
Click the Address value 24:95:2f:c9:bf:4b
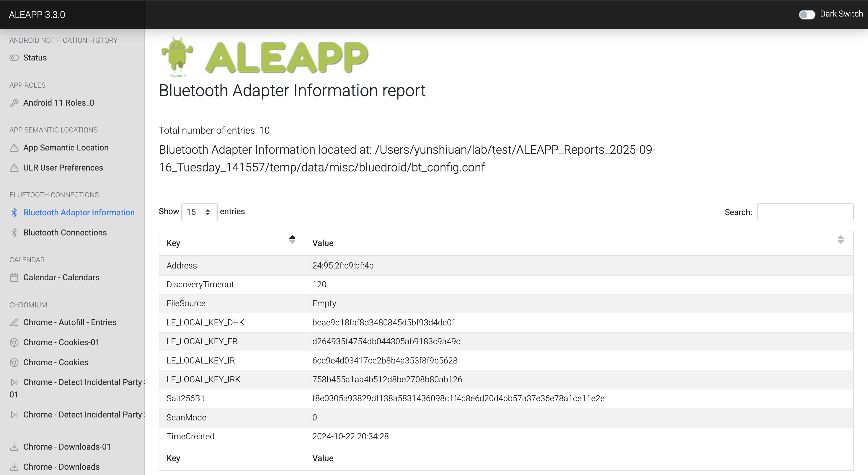click(x=343, y=265)
